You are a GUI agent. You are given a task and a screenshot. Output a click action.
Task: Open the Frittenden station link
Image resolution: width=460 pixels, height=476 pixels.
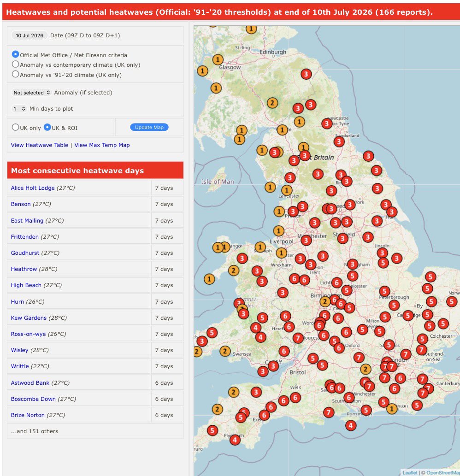[x=24, y=237]
